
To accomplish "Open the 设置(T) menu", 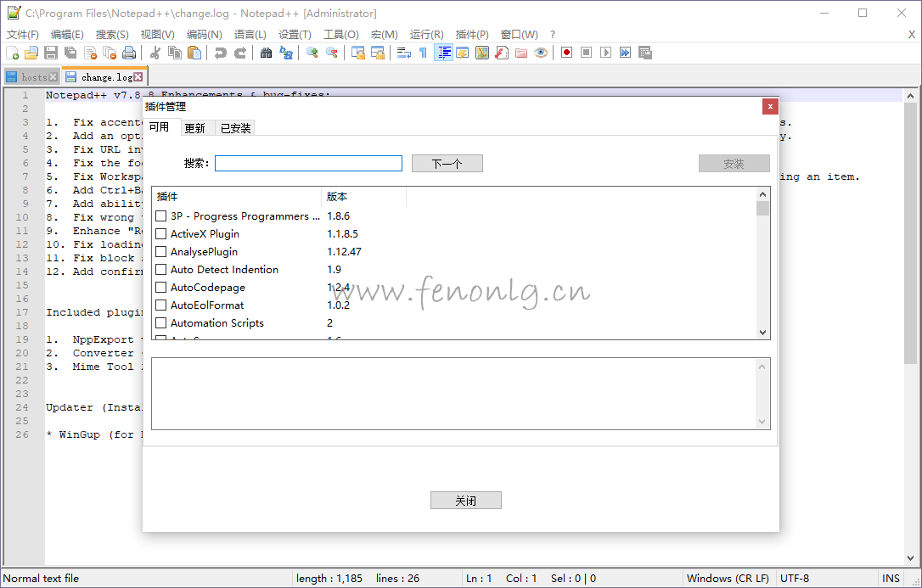I will [x=295, y=34].
